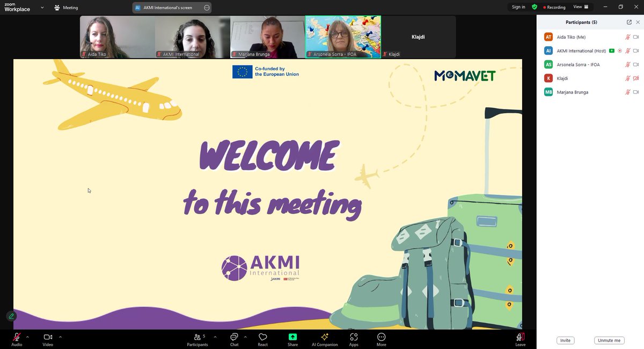Click the Recording indicator

point(554,7)
